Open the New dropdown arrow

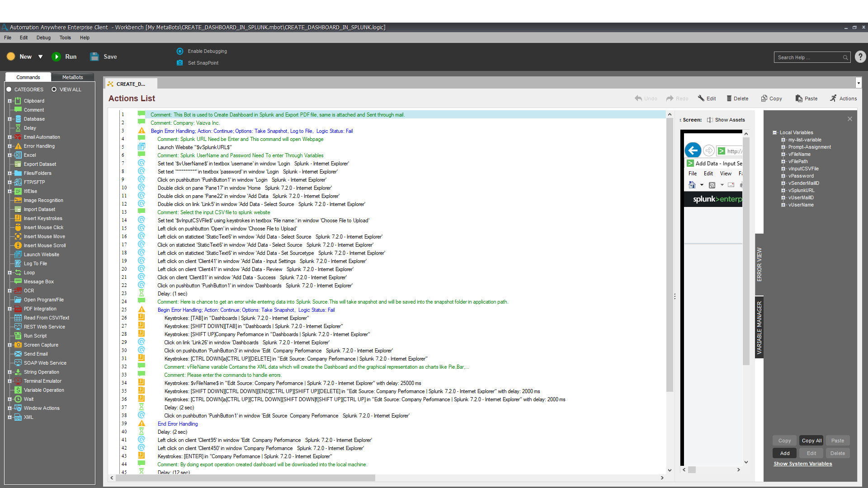40,57
